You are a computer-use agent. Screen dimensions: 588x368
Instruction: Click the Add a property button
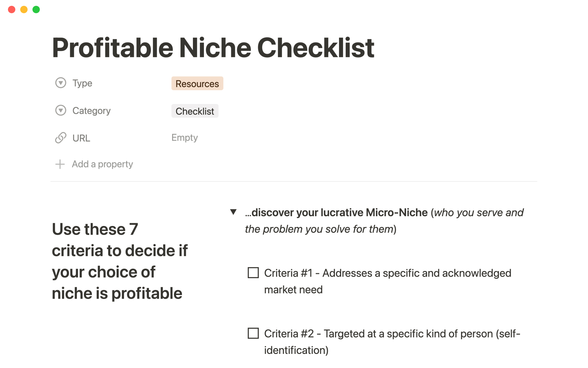102,164
